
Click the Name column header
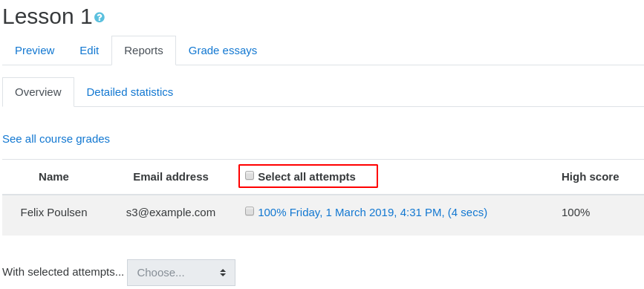[53, 177]
